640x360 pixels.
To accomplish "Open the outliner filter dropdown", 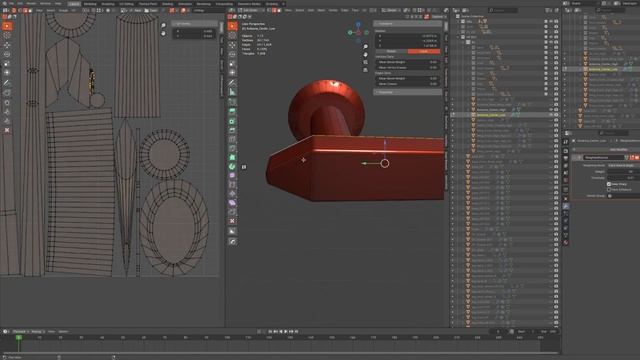I will tap(549, 10).
